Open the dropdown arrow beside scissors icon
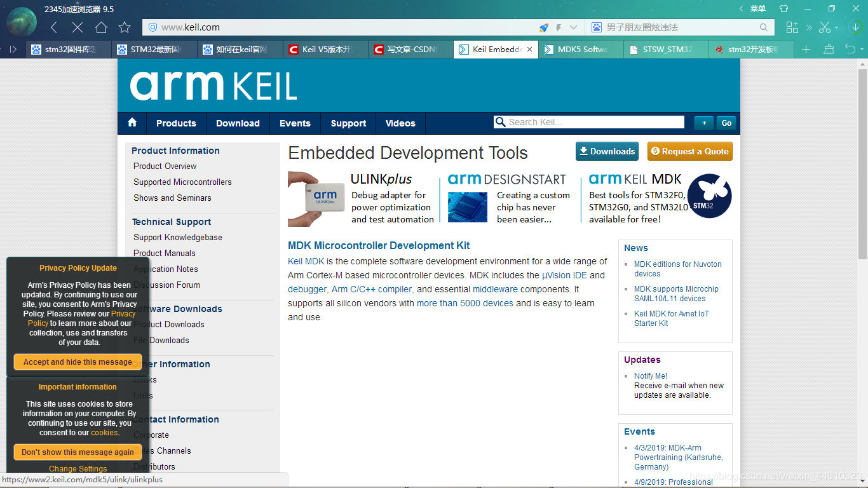This screenshot has width=868, height=488. pyautogui.click(x=836, y=28)
